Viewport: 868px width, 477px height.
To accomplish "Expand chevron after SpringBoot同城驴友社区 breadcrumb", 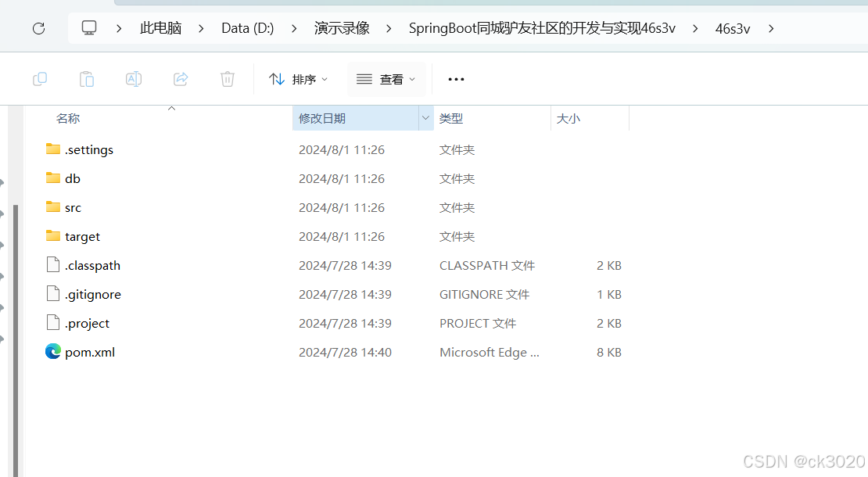I will click(695, 28).
